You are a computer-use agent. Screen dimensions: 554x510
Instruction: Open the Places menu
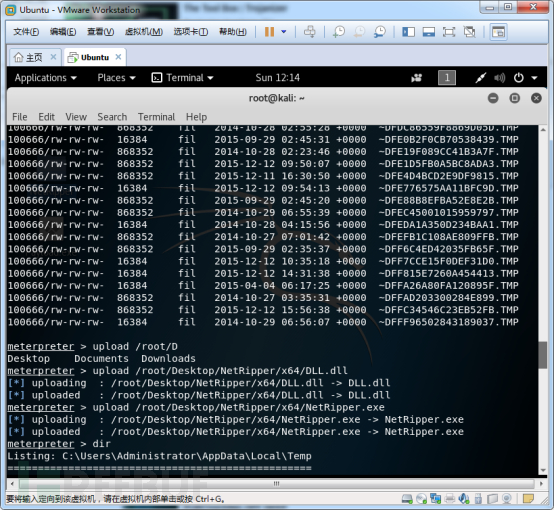116,78
